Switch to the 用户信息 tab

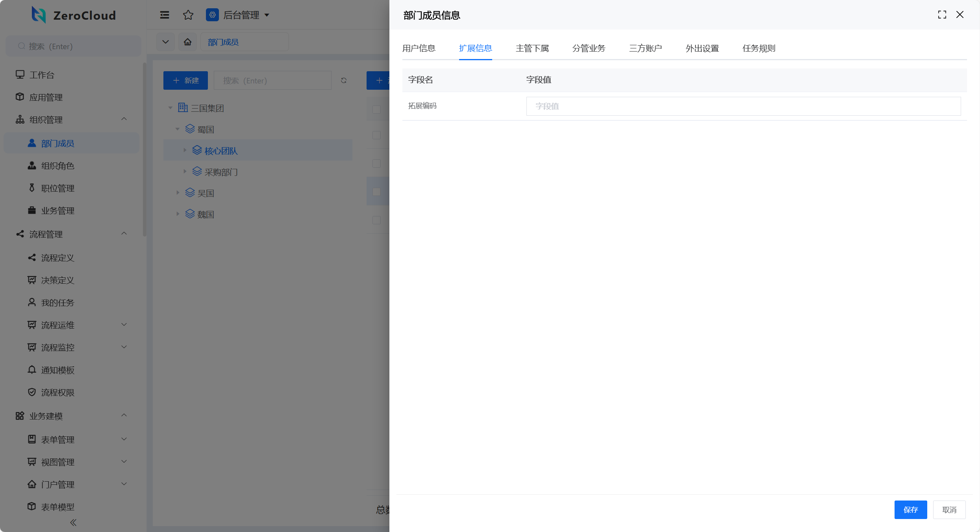(x=419, y=48)
